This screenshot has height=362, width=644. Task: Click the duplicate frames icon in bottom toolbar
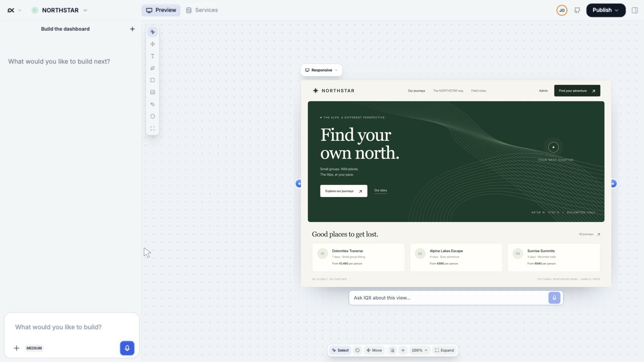(x=392, y=350)
